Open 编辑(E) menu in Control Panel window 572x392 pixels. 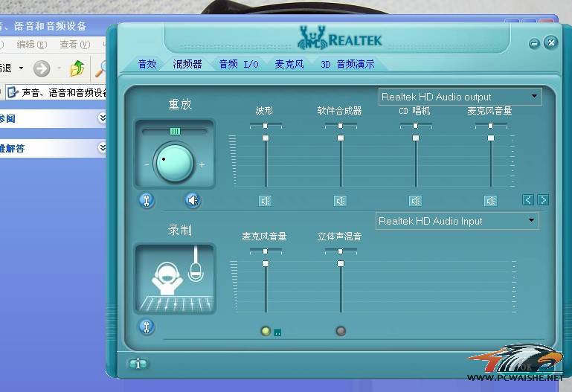pyautogui.click(x=32, y=45)
